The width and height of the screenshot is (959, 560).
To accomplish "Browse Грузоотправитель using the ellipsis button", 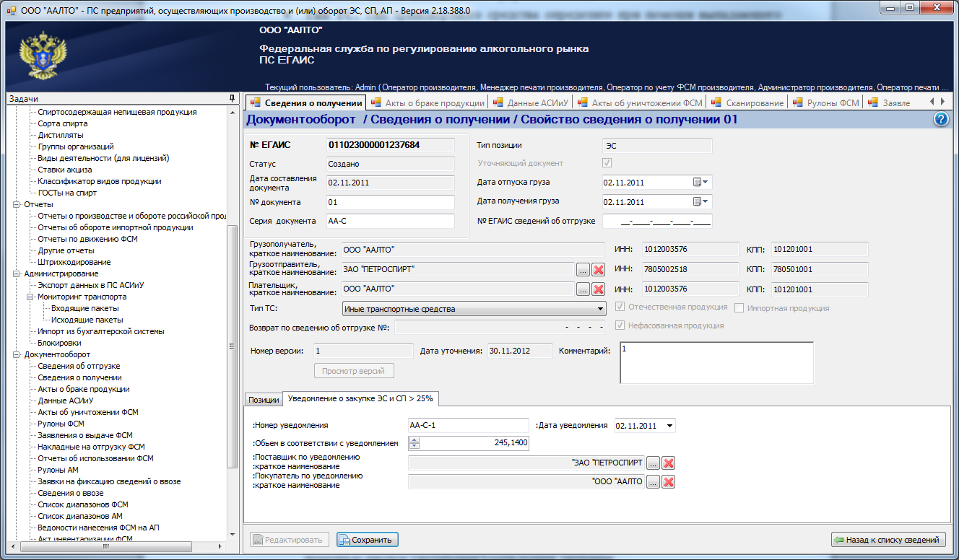I will coord(583,270).
